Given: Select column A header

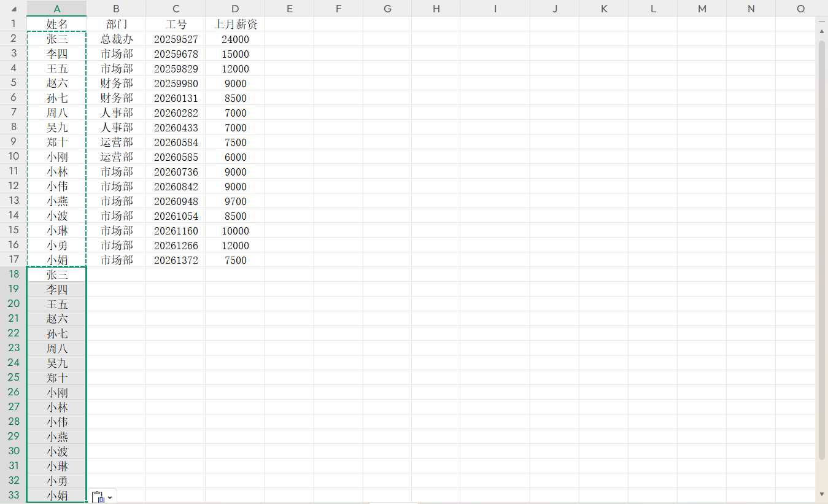Looking at the screenshot, I should click(x=57, y=9).
